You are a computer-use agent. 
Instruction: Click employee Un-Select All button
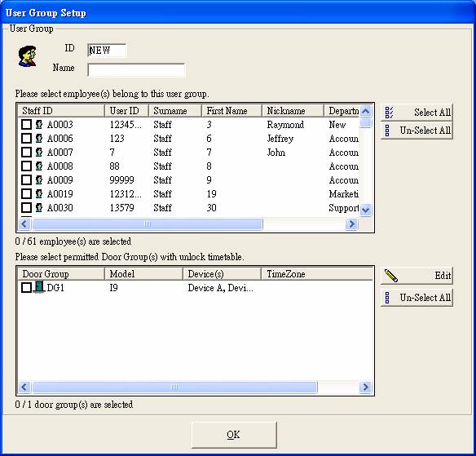coord(416,131)
